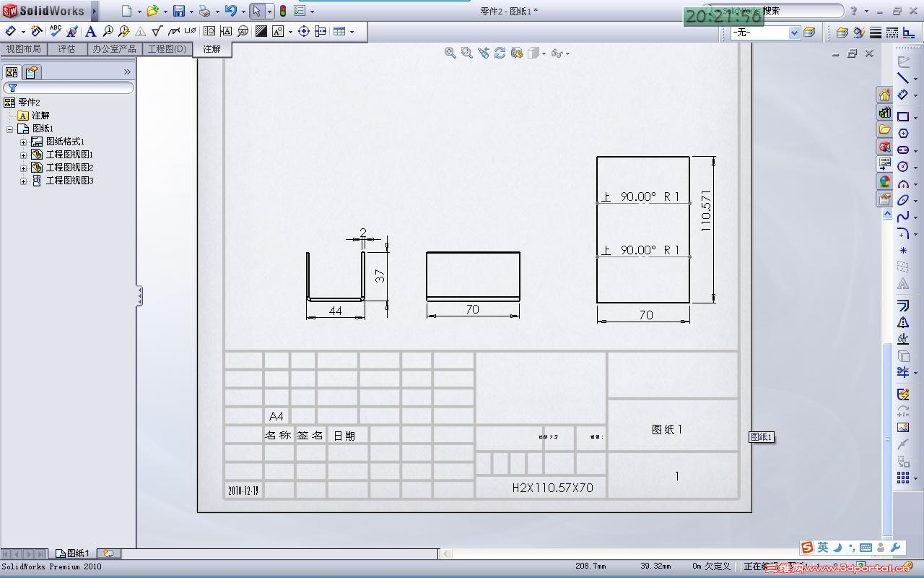Click the Print icon
Screen dimensions: 924x578
[204, 11]
